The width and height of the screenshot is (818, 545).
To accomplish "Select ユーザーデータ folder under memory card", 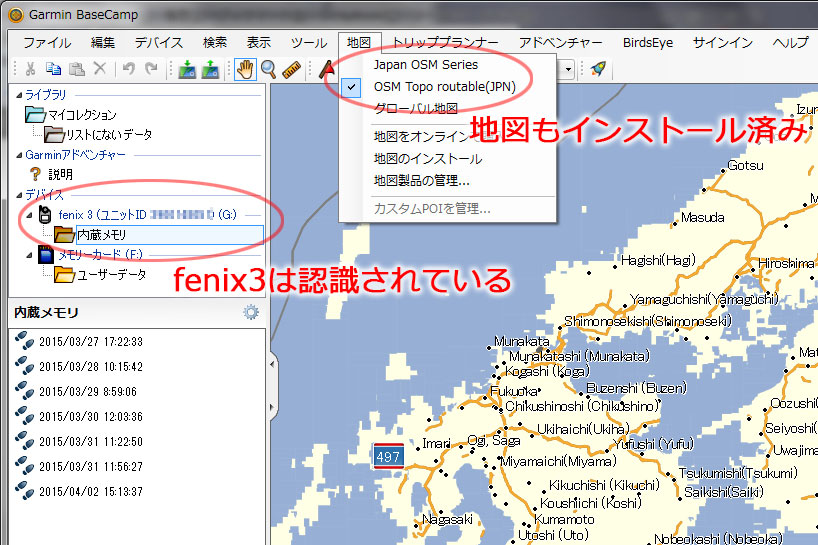I will click(x=111, y=275).
